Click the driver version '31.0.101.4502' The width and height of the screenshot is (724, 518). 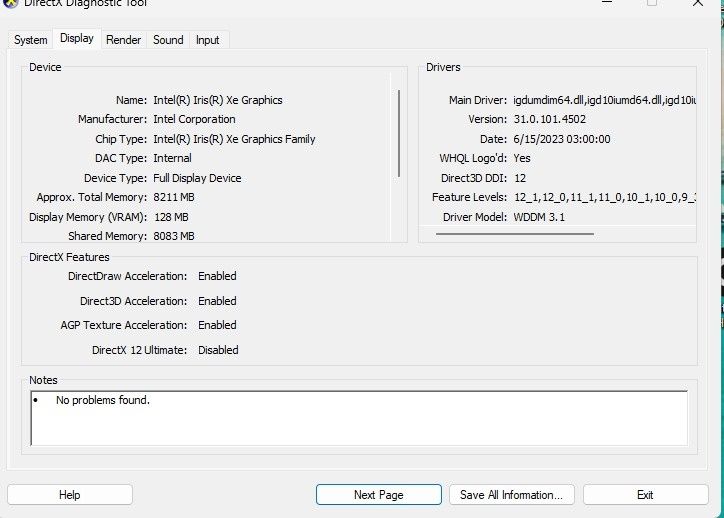coord(549,119)
